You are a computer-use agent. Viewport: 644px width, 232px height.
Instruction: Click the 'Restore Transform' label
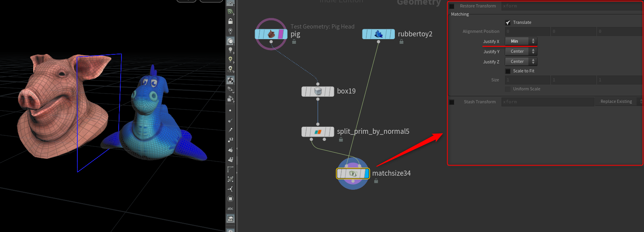[478, 6]
